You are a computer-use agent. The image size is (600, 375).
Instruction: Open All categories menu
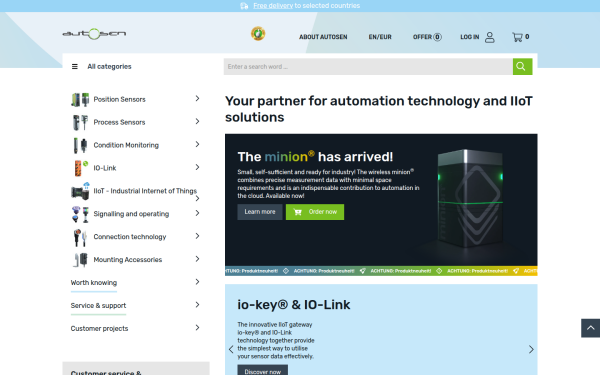pos(109,67)
